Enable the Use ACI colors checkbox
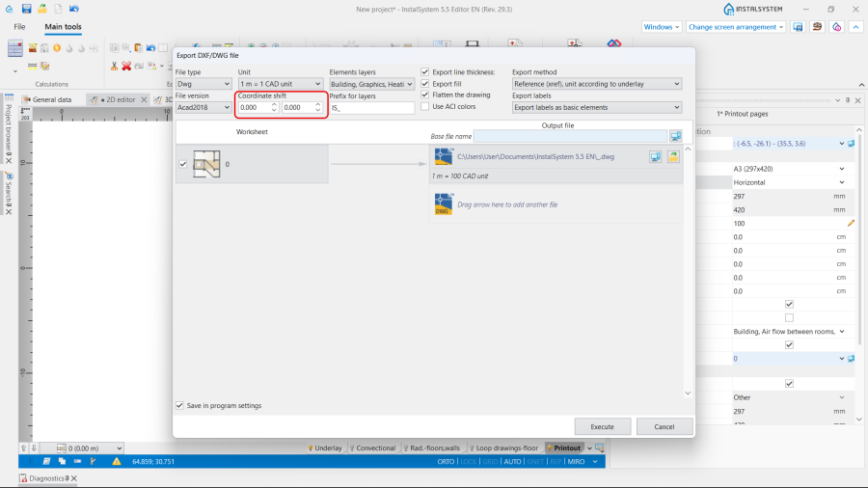 (424, 106)
